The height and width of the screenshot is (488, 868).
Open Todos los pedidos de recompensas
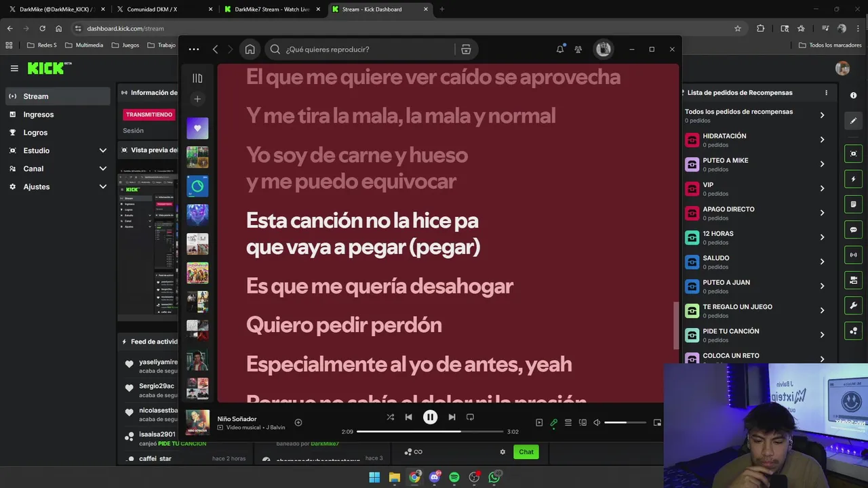click(x=755, y=115)
